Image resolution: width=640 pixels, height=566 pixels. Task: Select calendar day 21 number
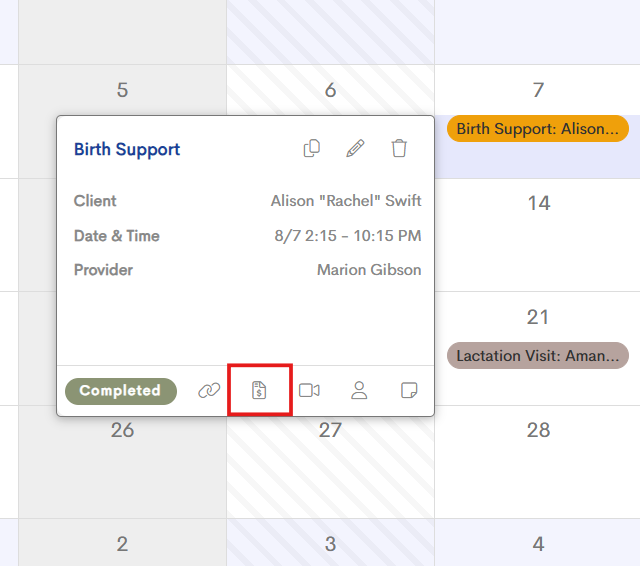pos(538,317)
